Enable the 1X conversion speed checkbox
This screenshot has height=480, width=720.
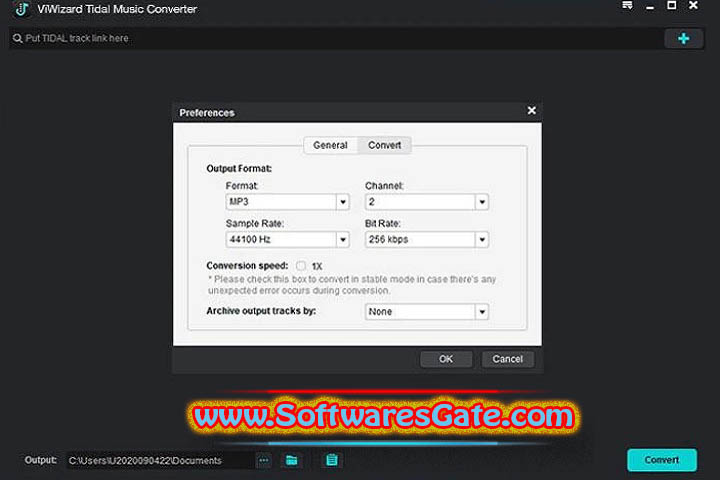(x=301, y=266)
